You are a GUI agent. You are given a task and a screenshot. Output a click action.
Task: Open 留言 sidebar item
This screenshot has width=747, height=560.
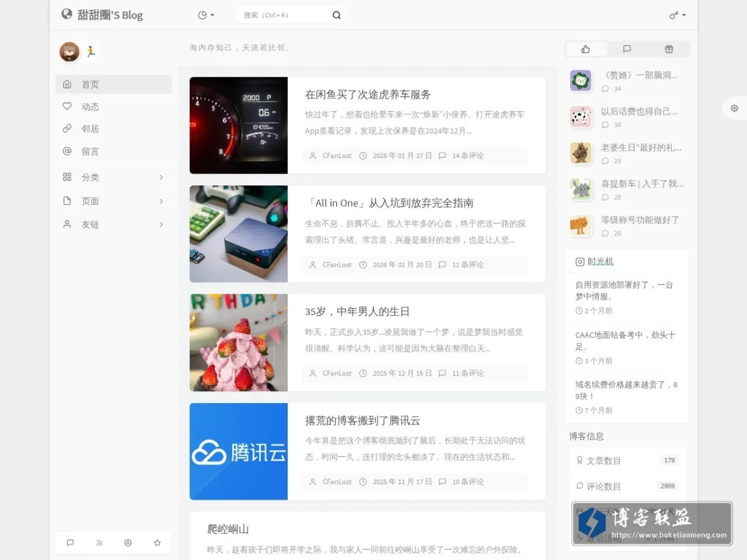pos(113,151)
